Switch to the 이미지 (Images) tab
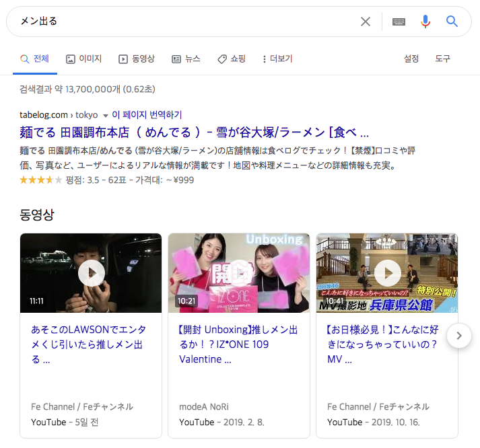480x448 pixels. click(x=84, y=59)
